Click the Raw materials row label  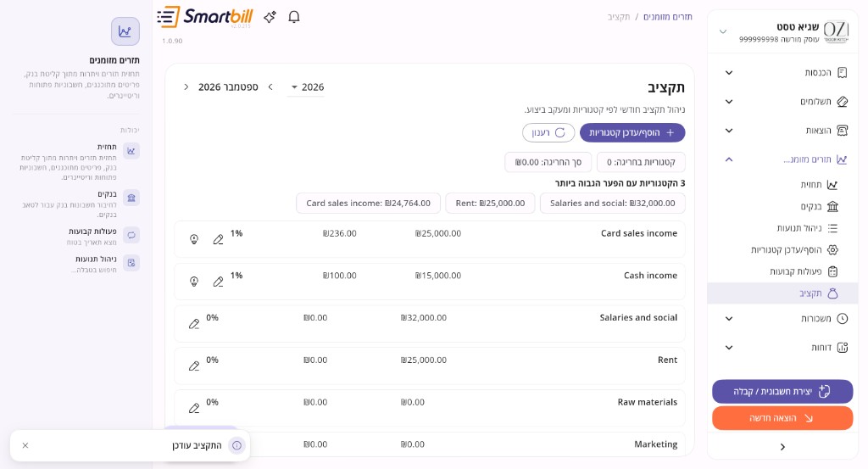pyautogui.click(x=647, y=402)
